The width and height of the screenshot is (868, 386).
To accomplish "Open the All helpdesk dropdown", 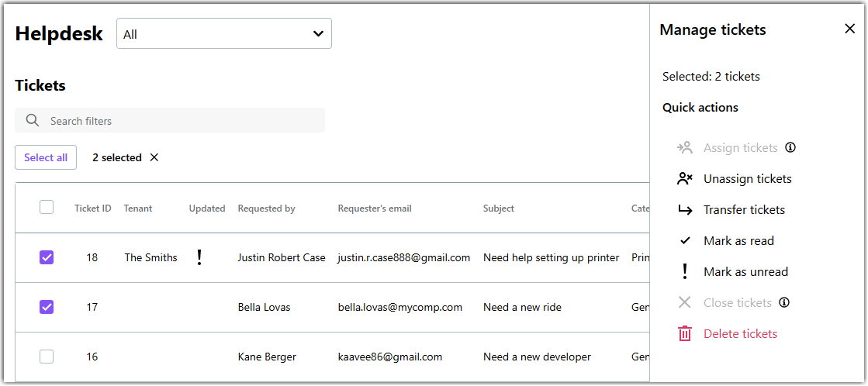I will point(223,34).
